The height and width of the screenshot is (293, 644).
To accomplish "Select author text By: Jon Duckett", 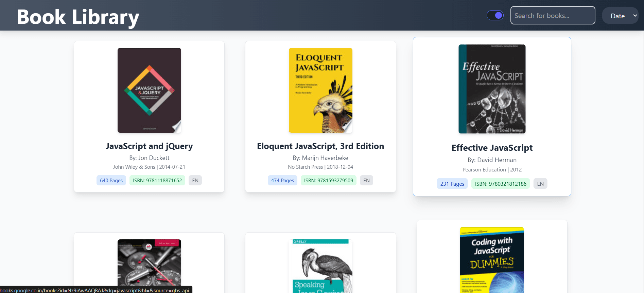I will point(149,158).
